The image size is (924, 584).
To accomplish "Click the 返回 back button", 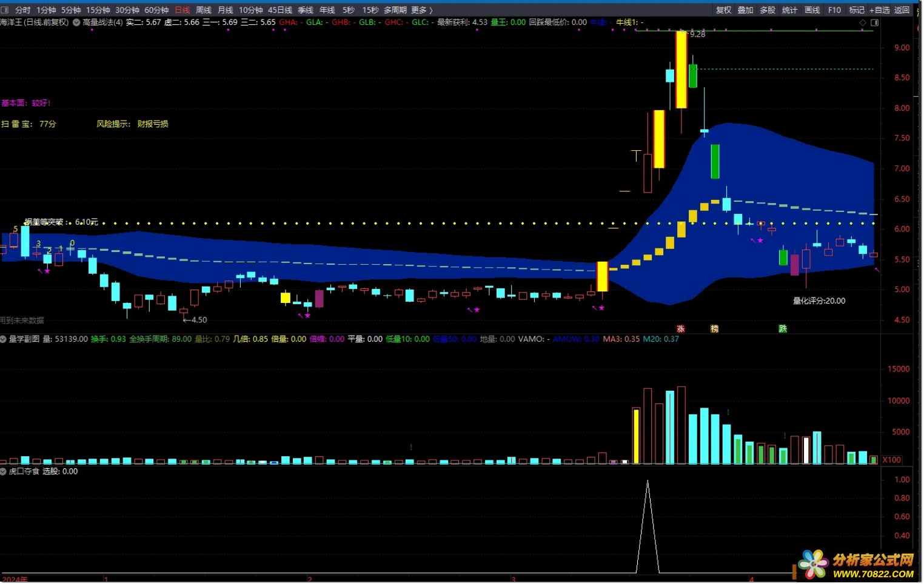I will pyautogui.click(x=902, y=10).
